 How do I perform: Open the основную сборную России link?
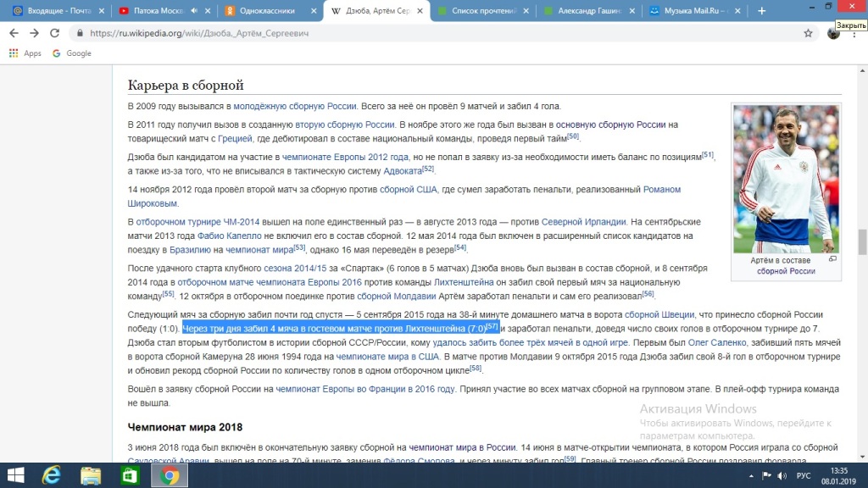click(610, 125)
